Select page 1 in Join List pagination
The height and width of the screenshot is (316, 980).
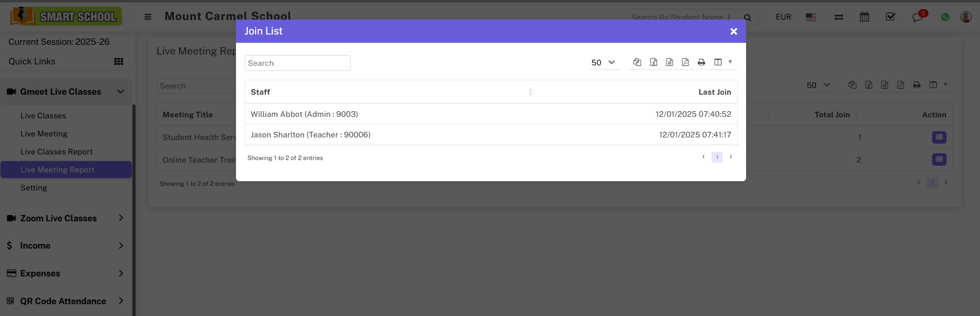(x=717, y=157)
